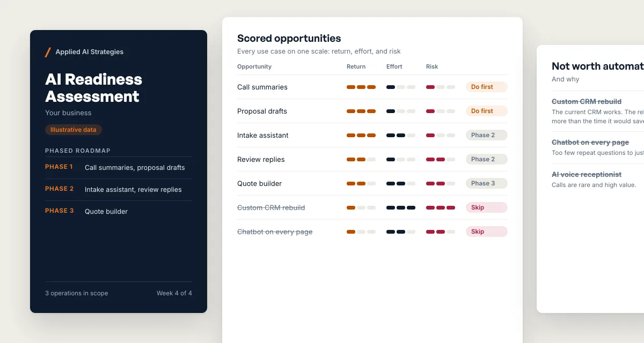Click the Scored opportunities heading
Viewport: 644px width, 343px height.
[x=289, y=39]
